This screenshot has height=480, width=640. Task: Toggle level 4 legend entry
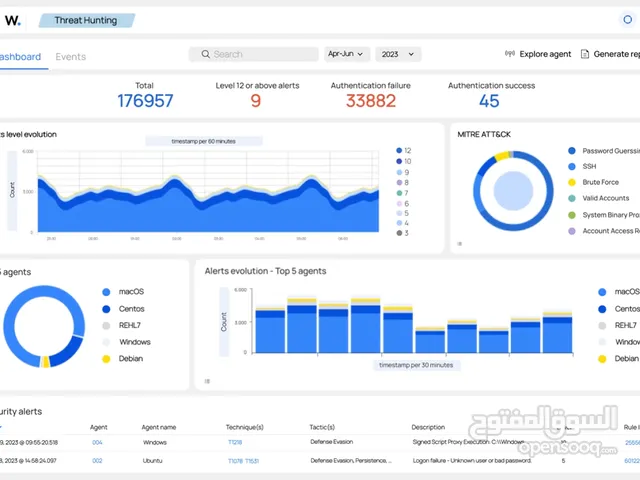402,223
